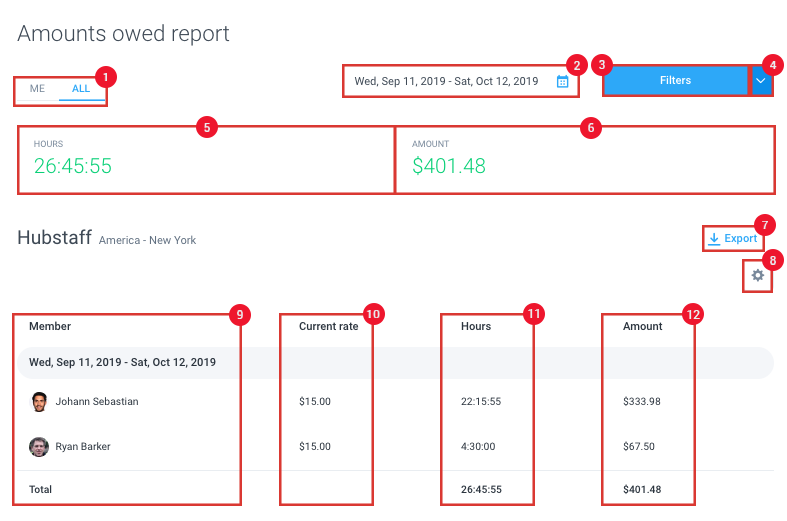Sort by the Amount column header
Viewport: 787px width, 521px height.
click(642, 326)
